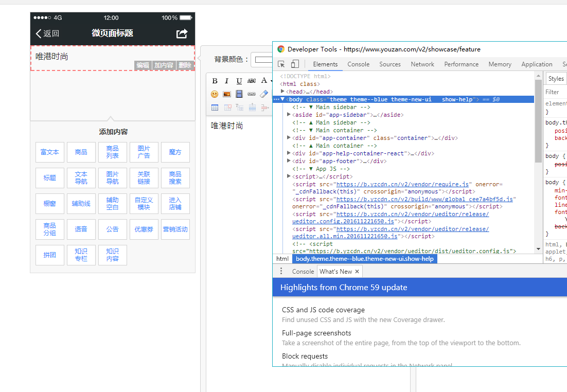Add a 优惠券 coupon module

pyautogui.click(x=144, y=229)
